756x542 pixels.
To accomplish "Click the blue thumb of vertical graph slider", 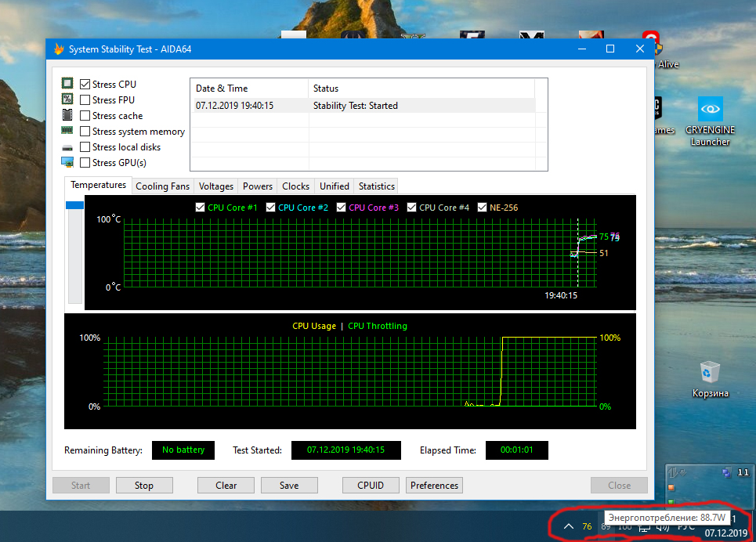I will coord(74,205).
